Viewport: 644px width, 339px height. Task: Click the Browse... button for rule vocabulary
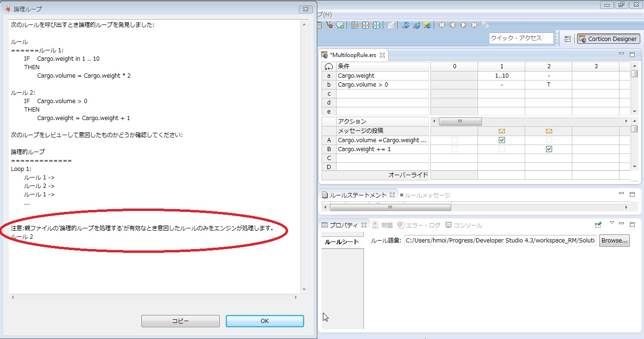[614, 241]
